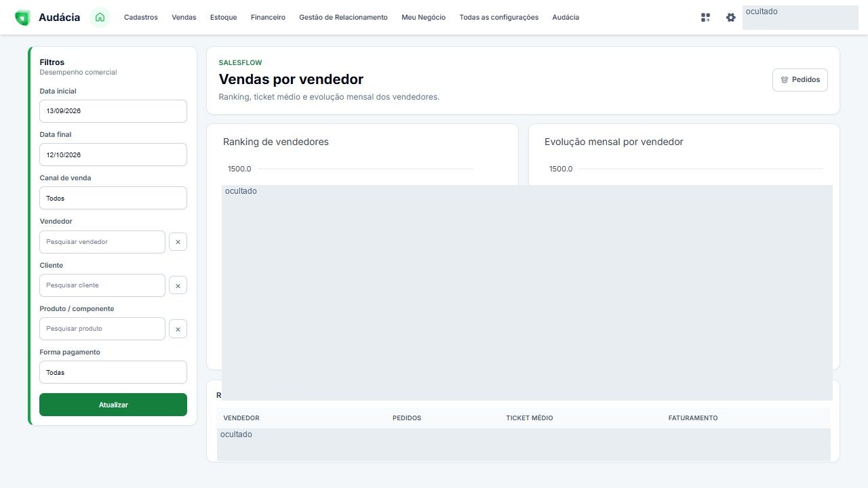Open the Vendas menu
The image size is (868, 488).
(184, 18)
